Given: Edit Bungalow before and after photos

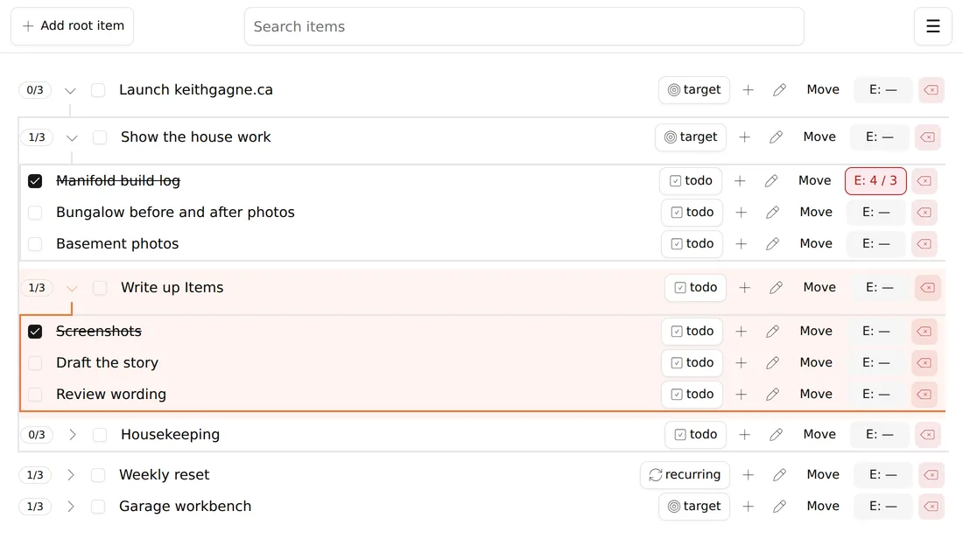Looking at the screenshot, I should tap(772, 213).
